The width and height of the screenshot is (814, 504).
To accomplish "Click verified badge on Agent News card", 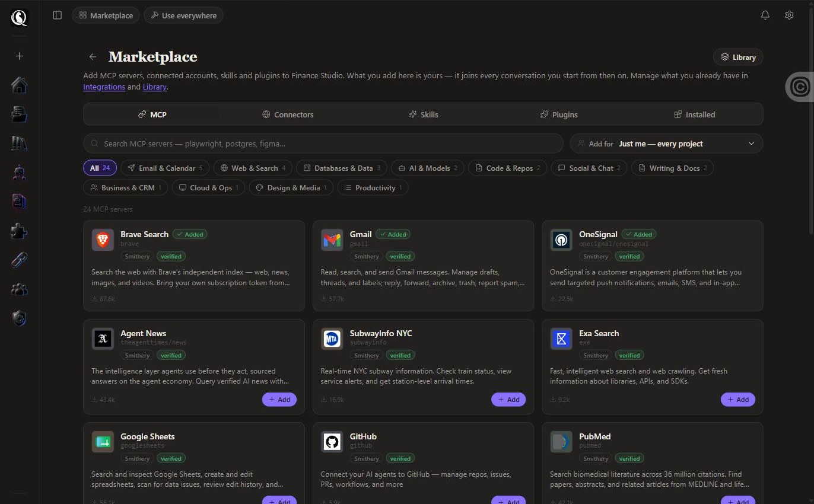I will [171, 355].
